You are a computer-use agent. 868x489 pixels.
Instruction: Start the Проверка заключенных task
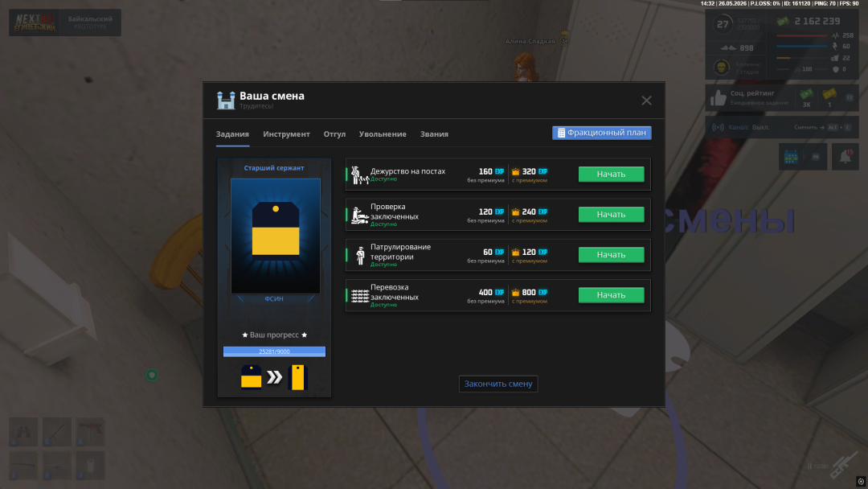611,214
